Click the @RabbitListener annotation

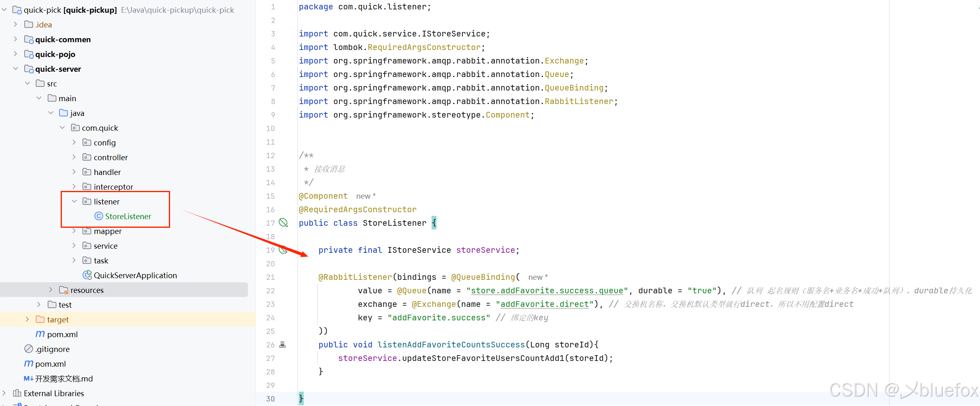click(355, 277)
